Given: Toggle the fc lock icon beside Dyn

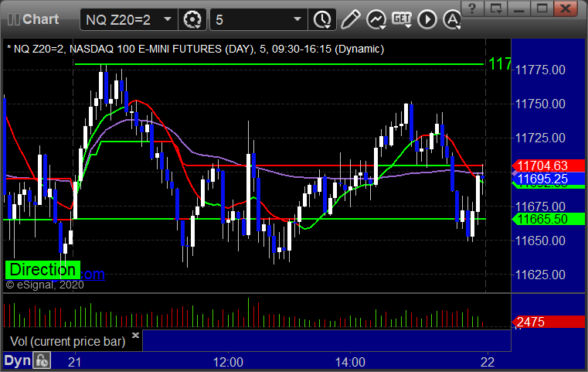Looking at the screenshot, I should tap(42, 360).
